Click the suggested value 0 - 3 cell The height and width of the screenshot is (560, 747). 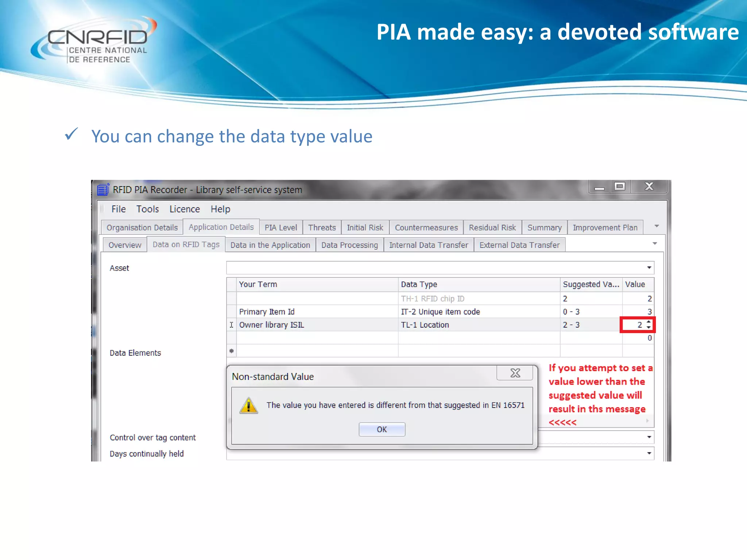pyautogui.click(x=591, y=312)
